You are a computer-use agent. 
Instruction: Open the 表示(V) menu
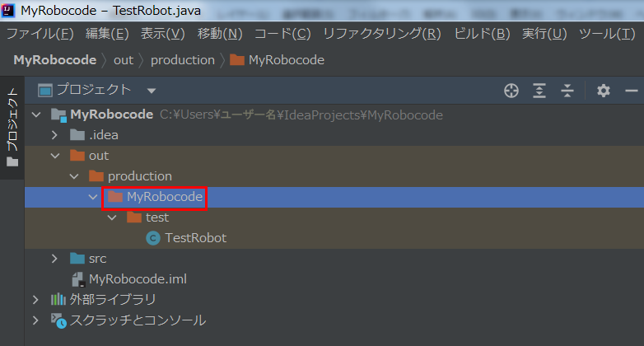point(162,34)
